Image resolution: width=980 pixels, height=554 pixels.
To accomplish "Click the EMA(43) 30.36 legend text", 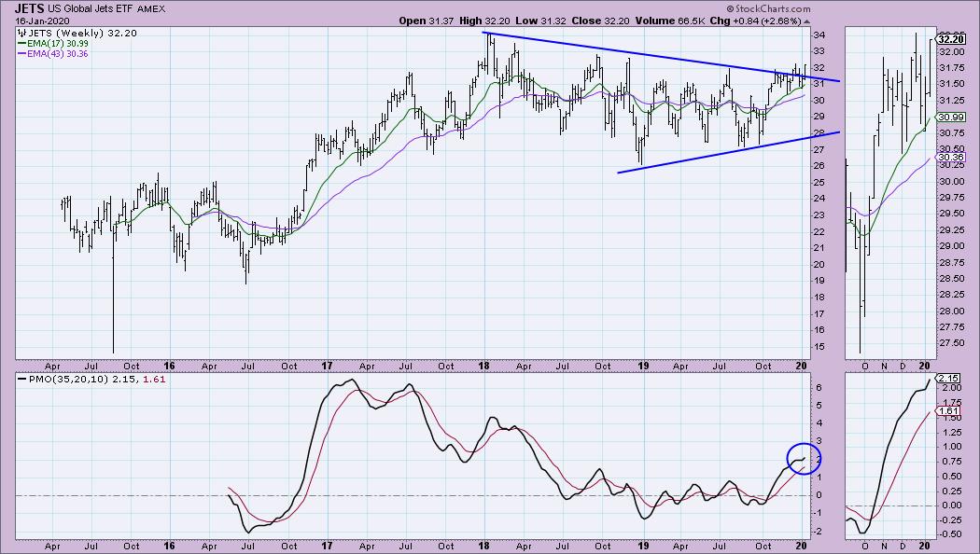I will pyautogui.click(x=58, y=54).
